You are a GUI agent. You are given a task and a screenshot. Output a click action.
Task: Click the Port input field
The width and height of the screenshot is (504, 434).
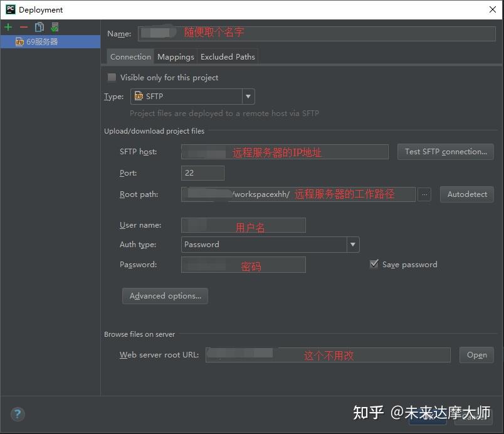[x=202, y=173]
